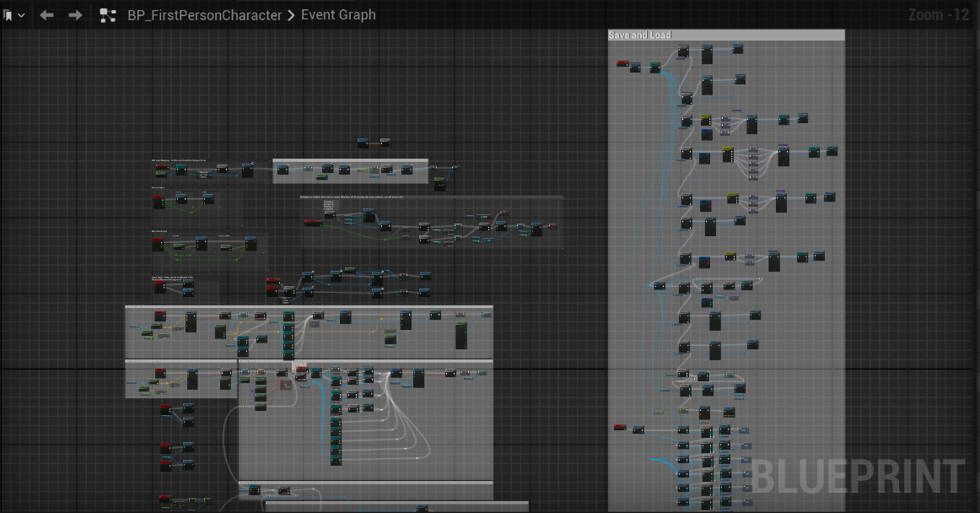Select the Event Graph breadcrumb
Screen dimensions: 980x513
[338, 15]
